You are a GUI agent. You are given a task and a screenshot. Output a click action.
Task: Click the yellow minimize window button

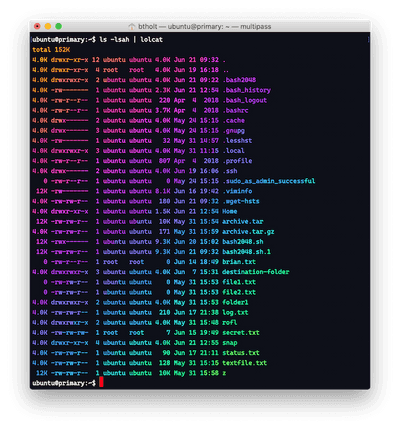(x=48, y=26)
